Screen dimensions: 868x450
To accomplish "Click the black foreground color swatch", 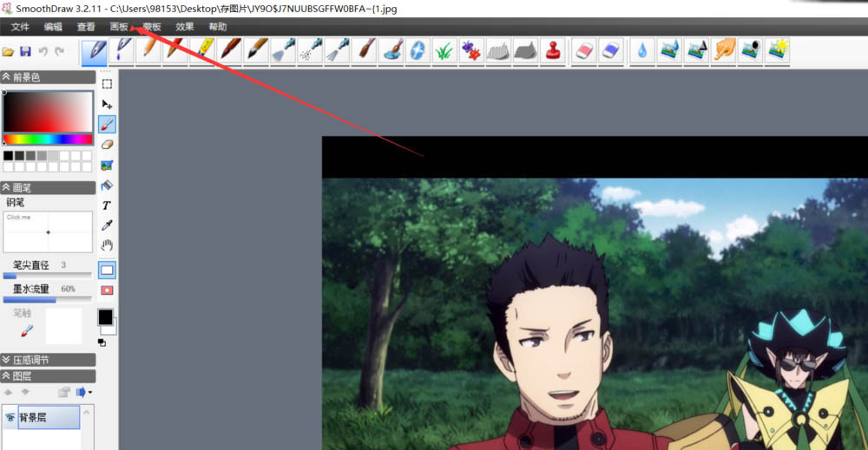I will 105,316.
